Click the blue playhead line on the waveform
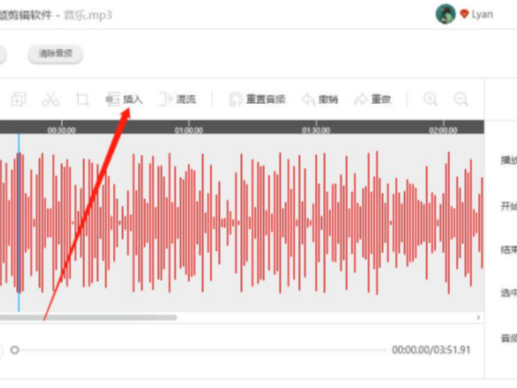 [19, 222]
